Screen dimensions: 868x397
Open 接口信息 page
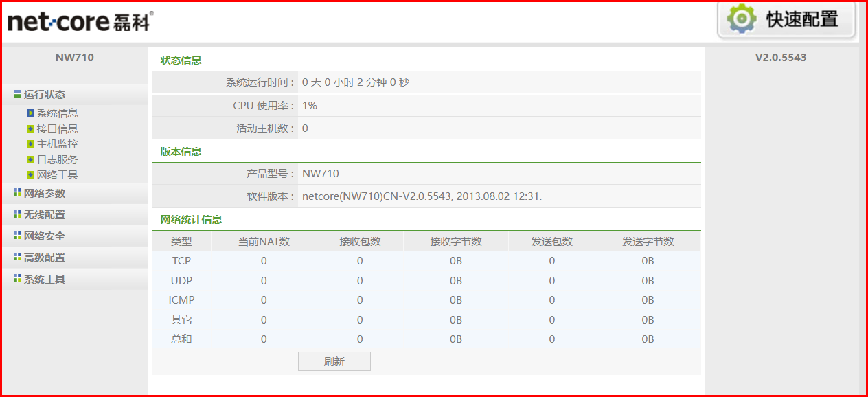click(x=57, y=128)
